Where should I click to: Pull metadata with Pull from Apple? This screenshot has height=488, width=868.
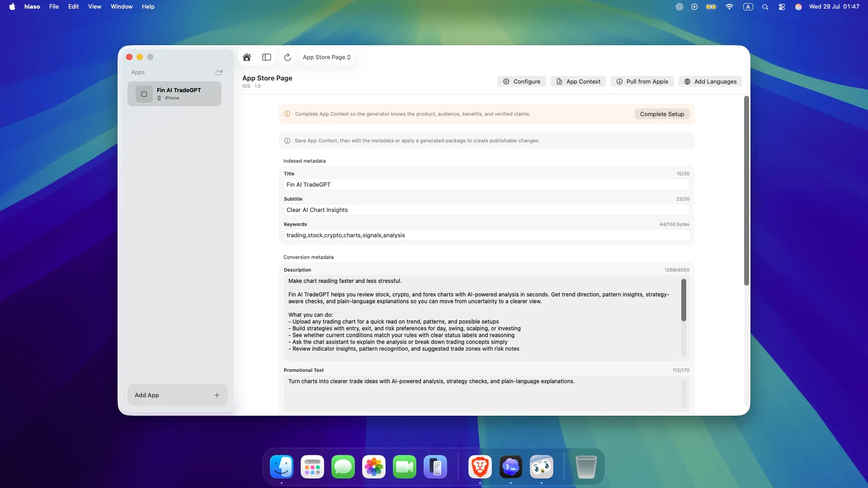point(642,81)
